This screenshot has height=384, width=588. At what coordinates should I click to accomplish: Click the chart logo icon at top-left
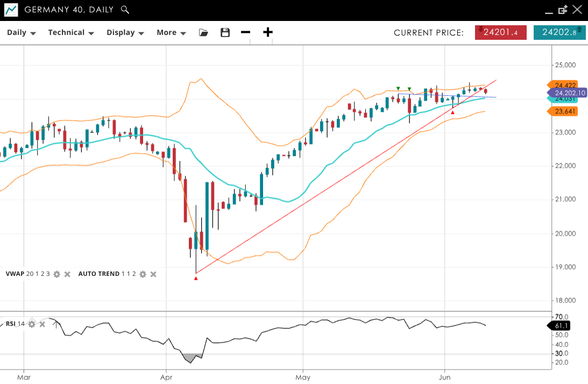11,10
